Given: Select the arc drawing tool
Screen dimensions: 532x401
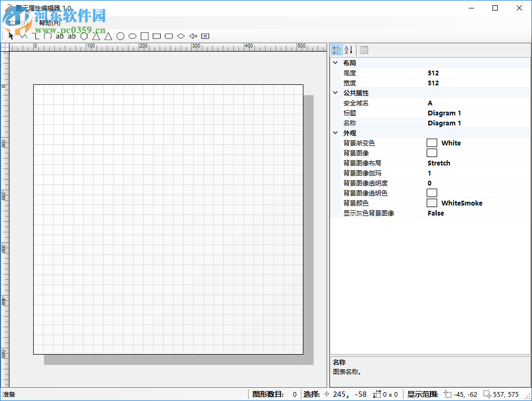Looking at the screenshot, I should coord(47,36).
